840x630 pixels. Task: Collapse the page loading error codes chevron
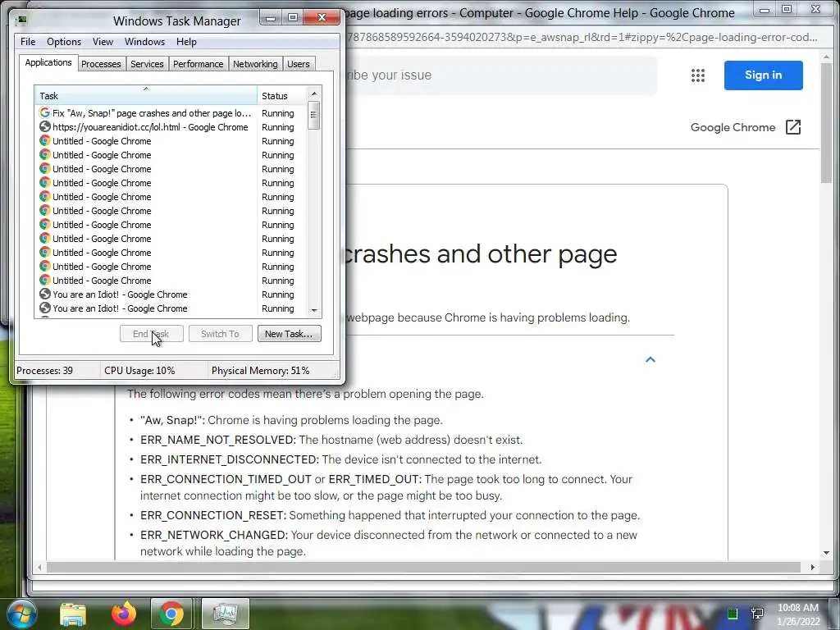point(651,359)
